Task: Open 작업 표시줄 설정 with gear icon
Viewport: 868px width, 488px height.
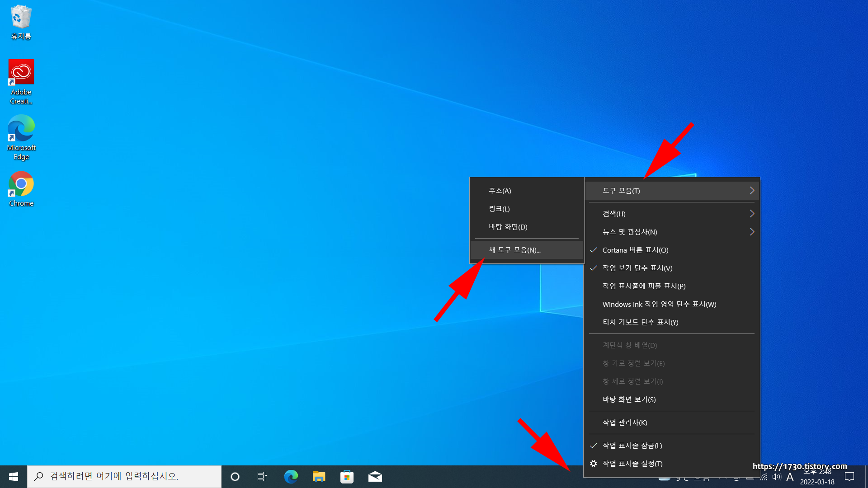Action: click(632, 464)
